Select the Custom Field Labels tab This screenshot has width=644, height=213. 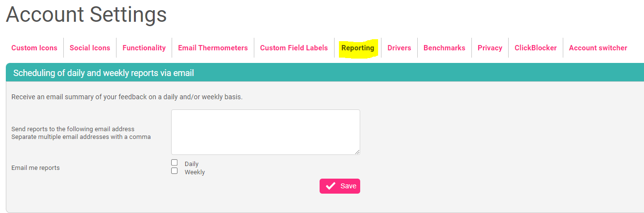click(x=294, y=48)
